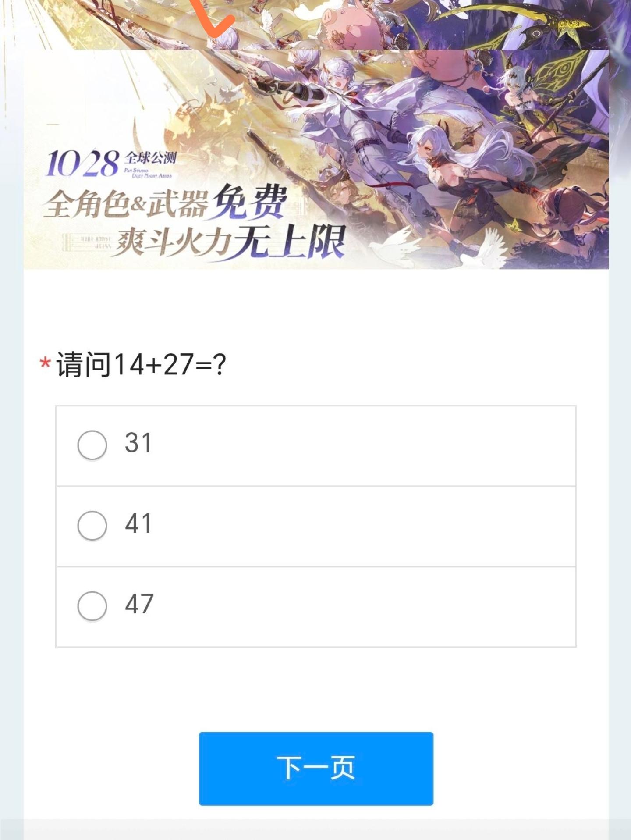Go to next page with 下一页 button
The height and width of the screenshot is (840, 631).
pyautogui.click(x=316, y=769)
